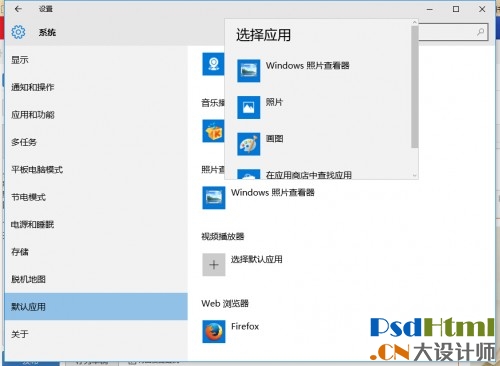Click the System settings gear icon
Viewport: 500px width, 366px height.
18,32
